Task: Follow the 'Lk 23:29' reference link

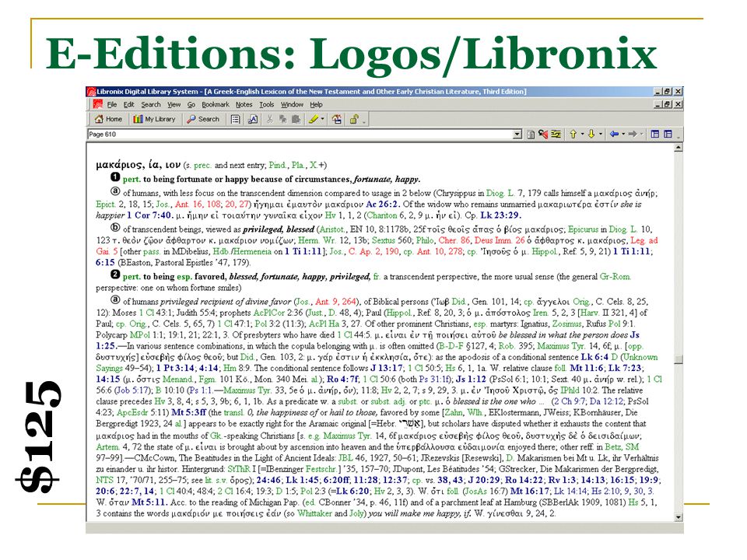Action: [500, 215]
